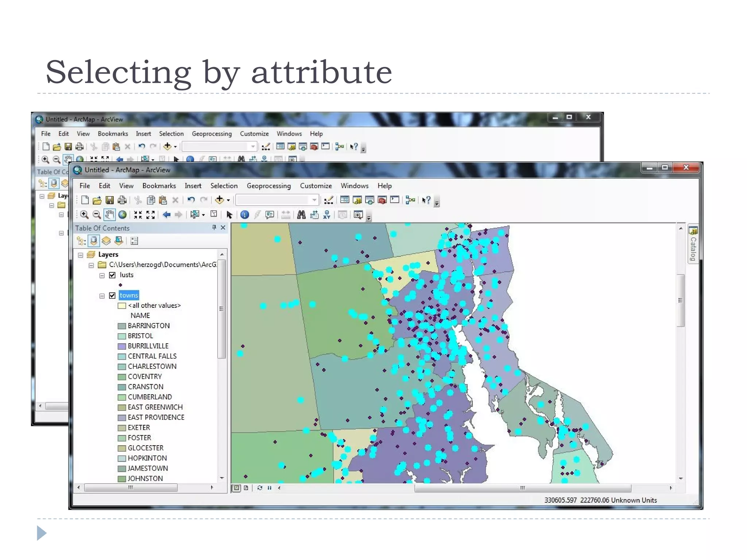This screenshot has width=747, height=560.
Task: Open the Selection menu
Action: tap(224, 186)
